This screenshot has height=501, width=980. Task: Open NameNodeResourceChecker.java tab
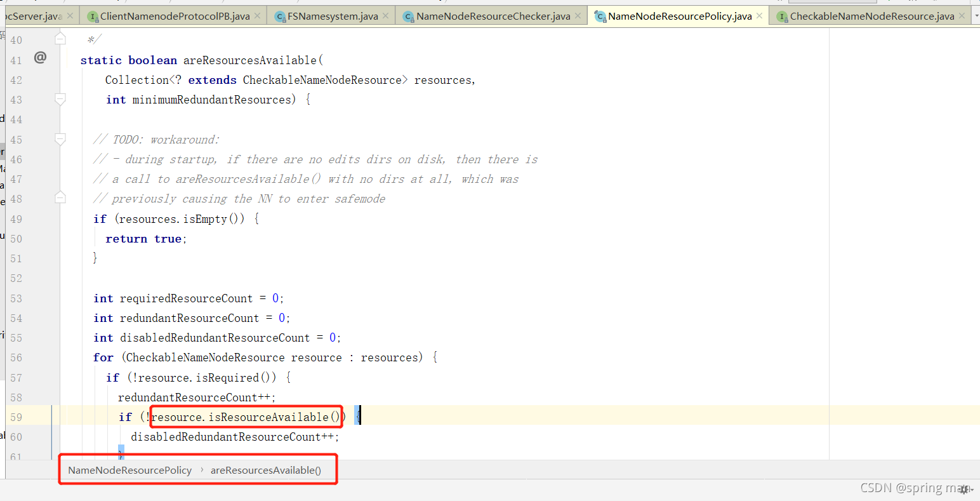click(493, 16)
